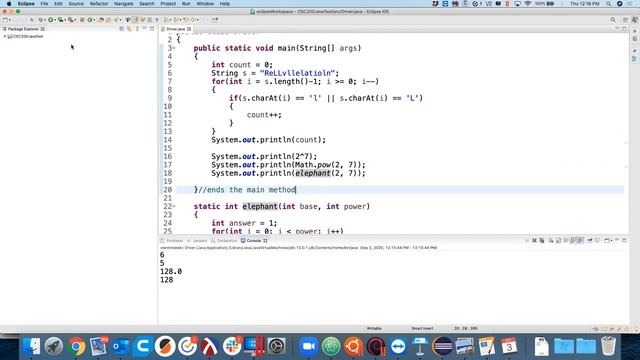Click Spotlight search in the menu bar
Viewport: 640px width, 360px height.
(x=609, y=4)
